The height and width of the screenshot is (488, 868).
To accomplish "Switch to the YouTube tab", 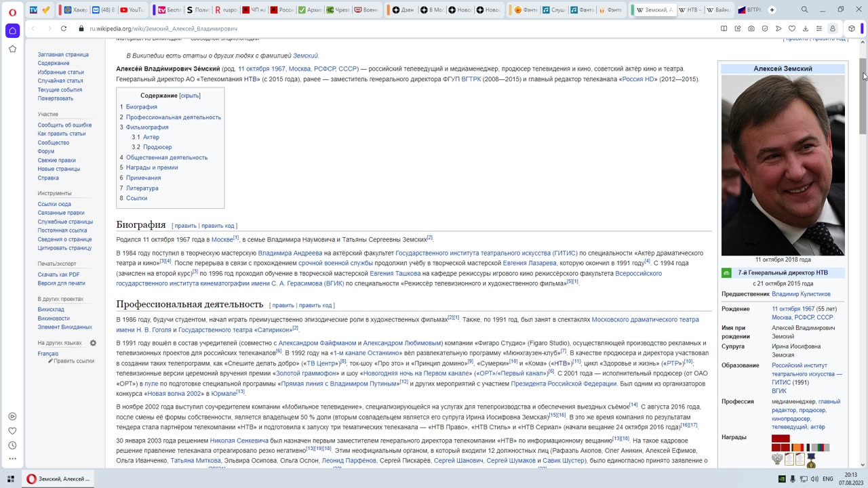I will pyautogui.click(x=132, y=10).
